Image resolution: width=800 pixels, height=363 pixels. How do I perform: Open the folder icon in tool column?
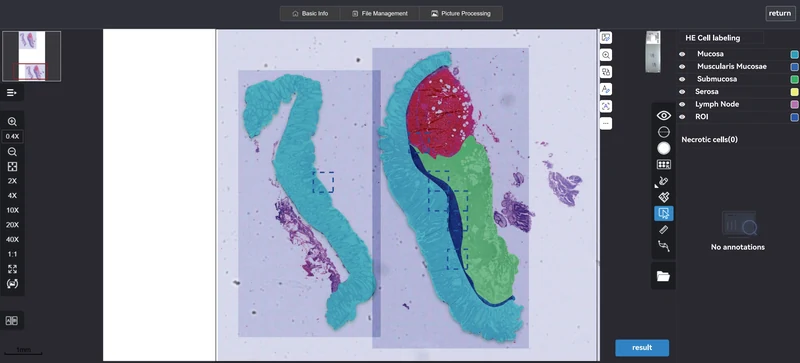click(x=663, y=276)
